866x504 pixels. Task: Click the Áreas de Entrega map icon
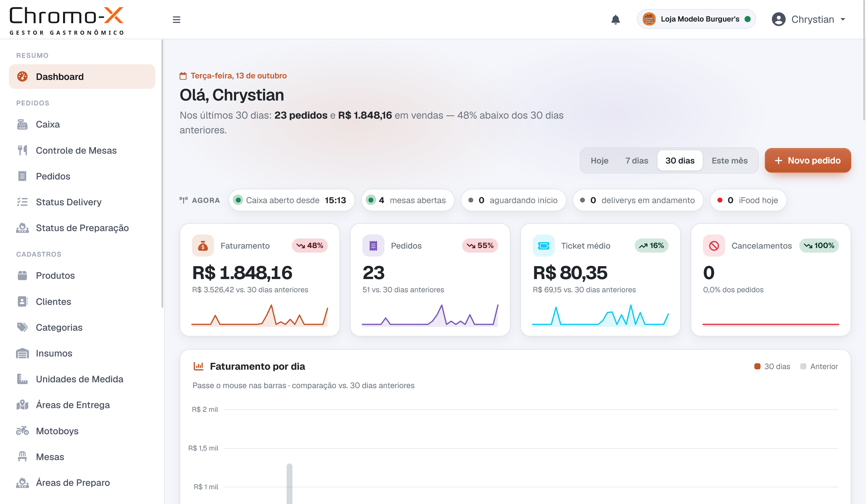pos(22,405)
